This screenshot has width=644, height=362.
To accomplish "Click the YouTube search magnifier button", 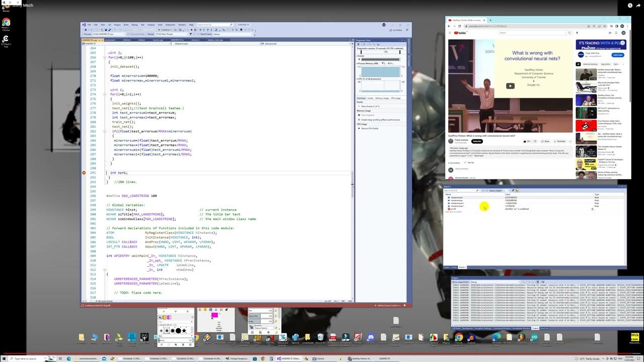I will pos(570,33).
